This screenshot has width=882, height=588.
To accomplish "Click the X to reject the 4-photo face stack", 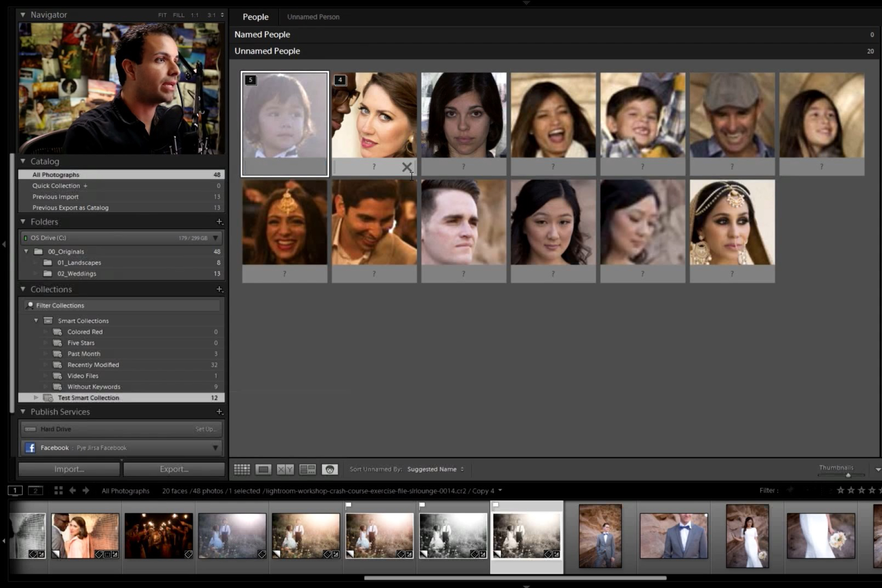I will click(x=407, y=167).
